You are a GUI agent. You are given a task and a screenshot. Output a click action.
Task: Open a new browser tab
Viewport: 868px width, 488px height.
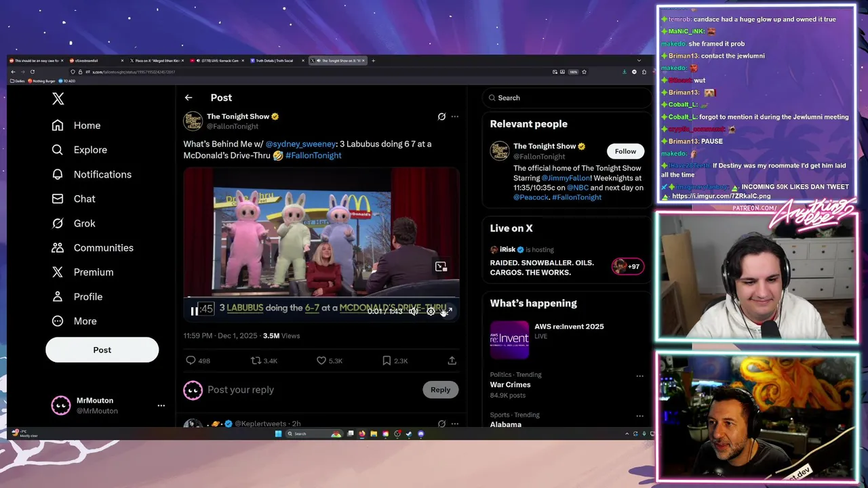click(373, 60)
